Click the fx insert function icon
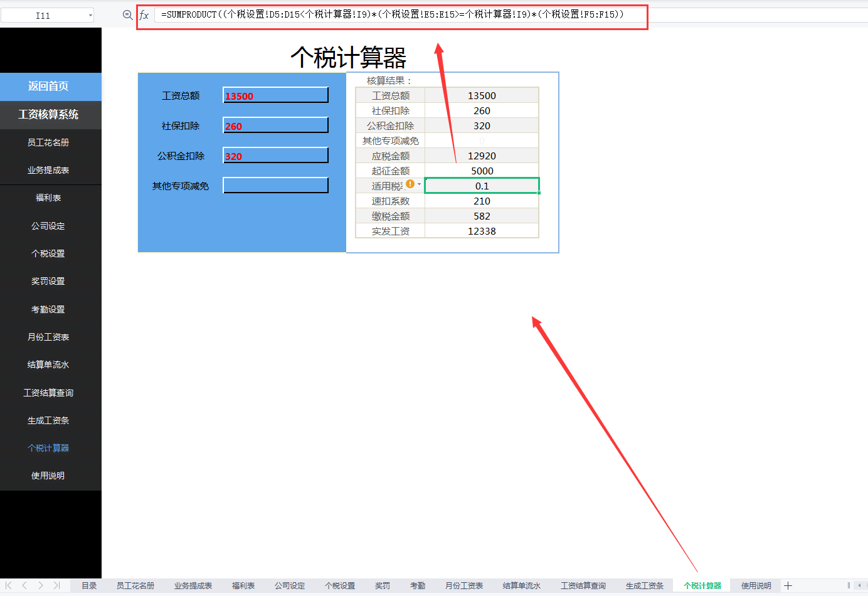This screenshot has height=596, width=868. [144, 14]
